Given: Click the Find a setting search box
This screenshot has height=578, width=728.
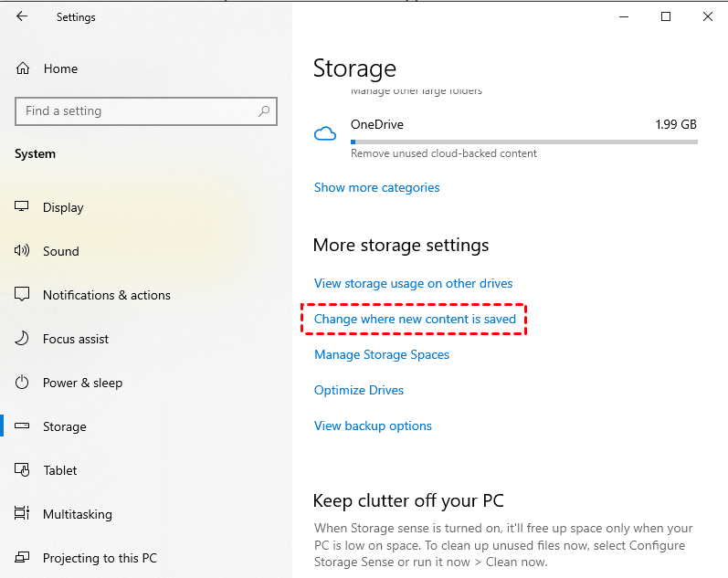Looking at the screenshot, I should [x=137, y=111].
